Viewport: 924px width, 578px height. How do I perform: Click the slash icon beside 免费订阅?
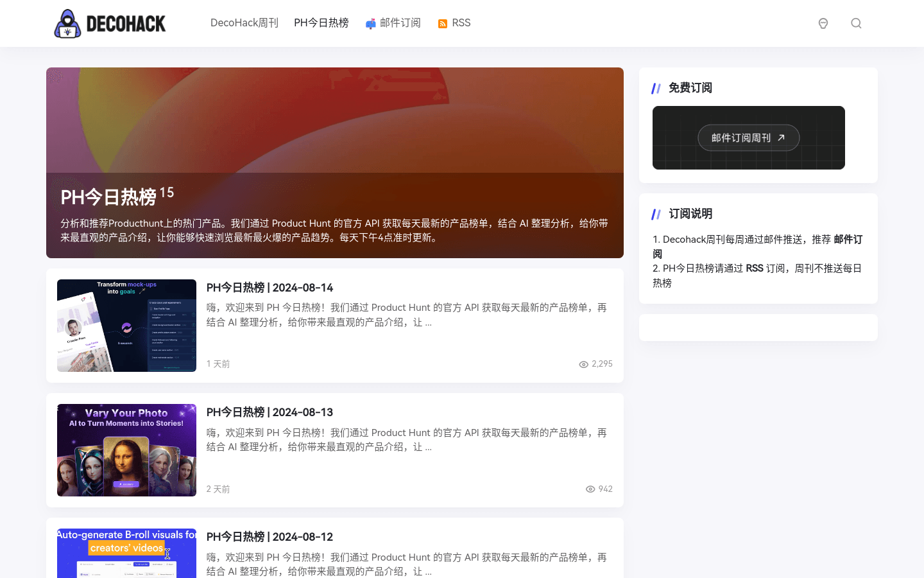tap(656, 89)
